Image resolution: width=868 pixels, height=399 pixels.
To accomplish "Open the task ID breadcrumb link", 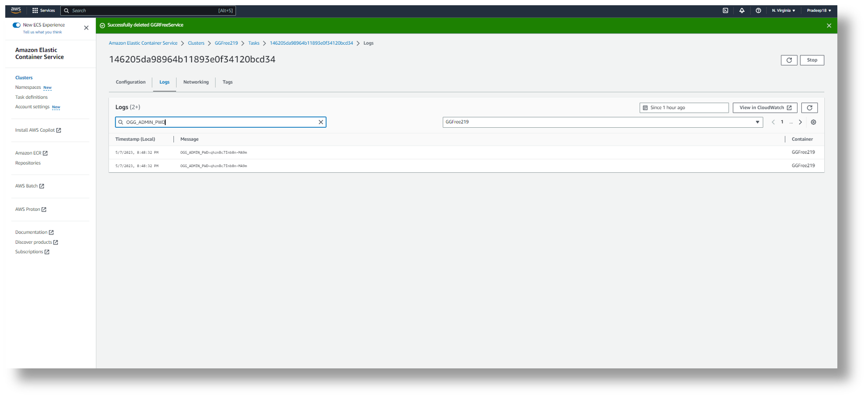I will [311, 43].
